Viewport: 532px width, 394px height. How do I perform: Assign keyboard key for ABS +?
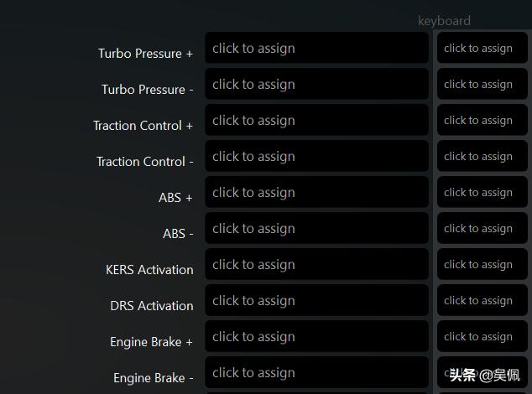tap(482, 193)
